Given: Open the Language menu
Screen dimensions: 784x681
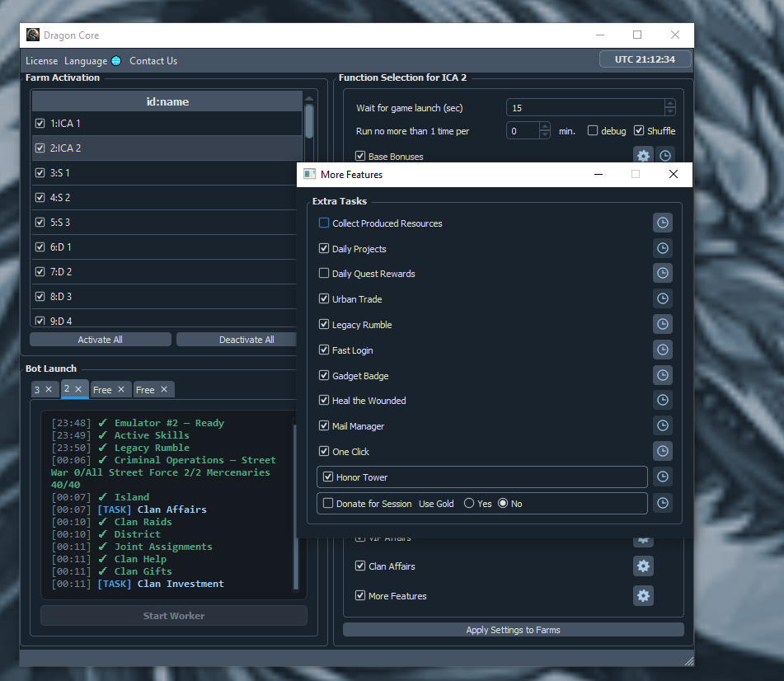Looking at the screenshot, I should click(x=86, y=61).
